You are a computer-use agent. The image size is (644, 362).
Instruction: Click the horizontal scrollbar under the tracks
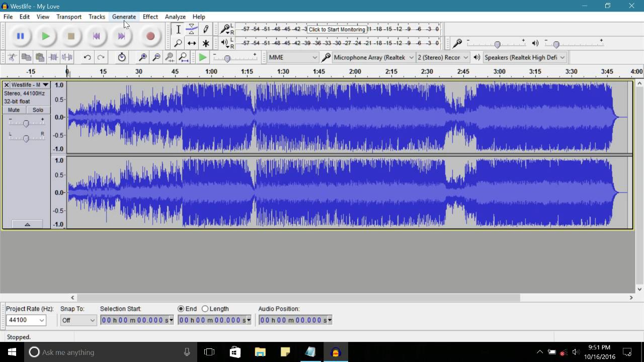(298, 298)
